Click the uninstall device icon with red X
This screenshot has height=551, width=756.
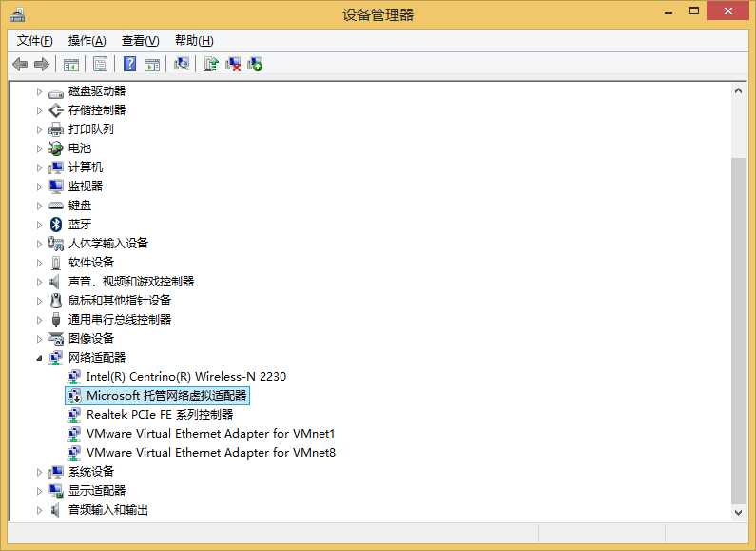(x=233, y=64)
